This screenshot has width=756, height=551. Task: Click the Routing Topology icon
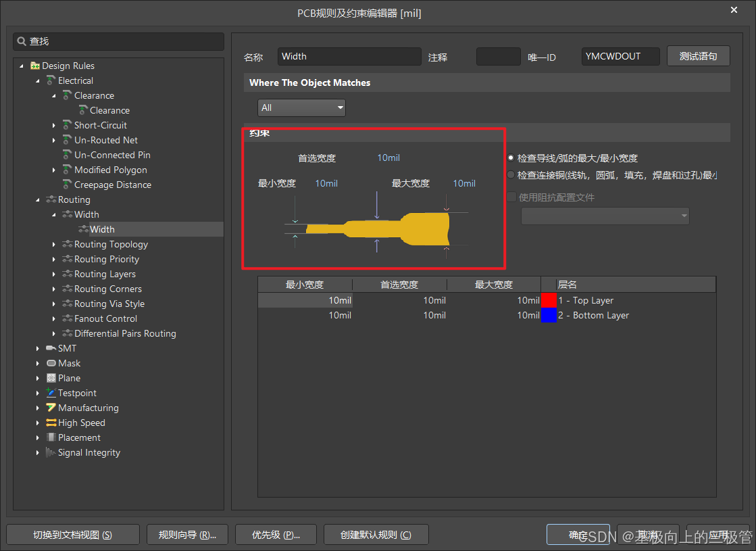coord(68,244)
